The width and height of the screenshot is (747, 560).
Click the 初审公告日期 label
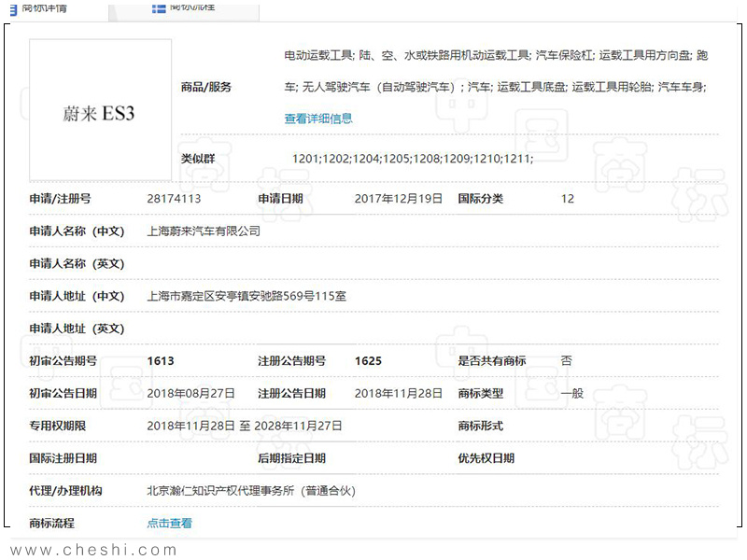63,393
